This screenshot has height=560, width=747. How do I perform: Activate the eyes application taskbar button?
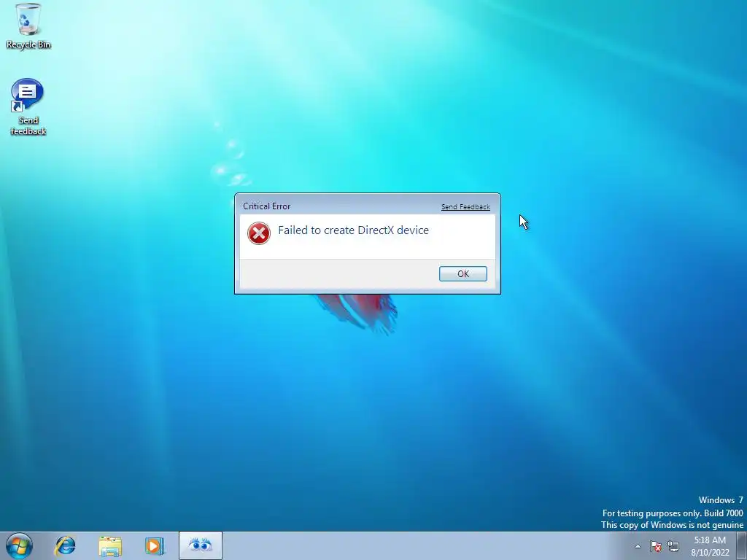[200, 545]
